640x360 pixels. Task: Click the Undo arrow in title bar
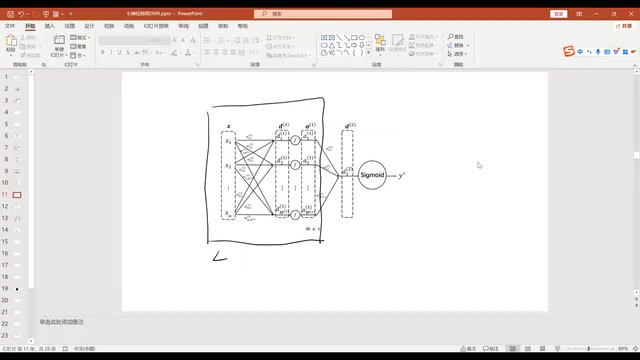[20, 14]
